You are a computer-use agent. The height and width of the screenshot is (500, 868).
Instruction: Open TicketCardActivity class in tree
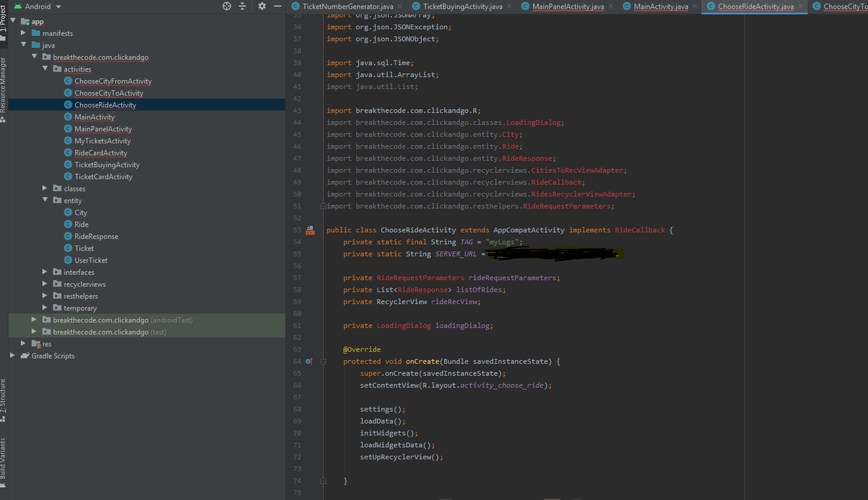coord(103,177)
